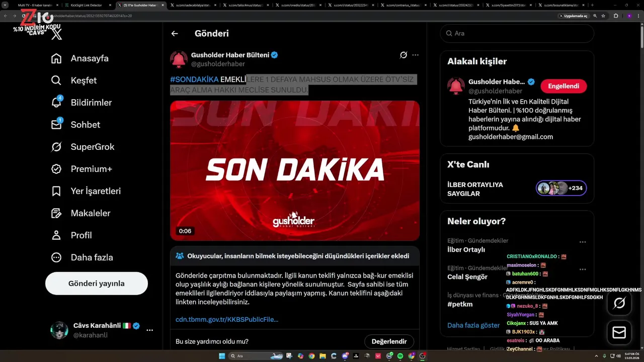Viewport: 644px width, 362px height.
Task: Click Değerlendir rate button
Action: pyautogui.click(x=389, y=342)
